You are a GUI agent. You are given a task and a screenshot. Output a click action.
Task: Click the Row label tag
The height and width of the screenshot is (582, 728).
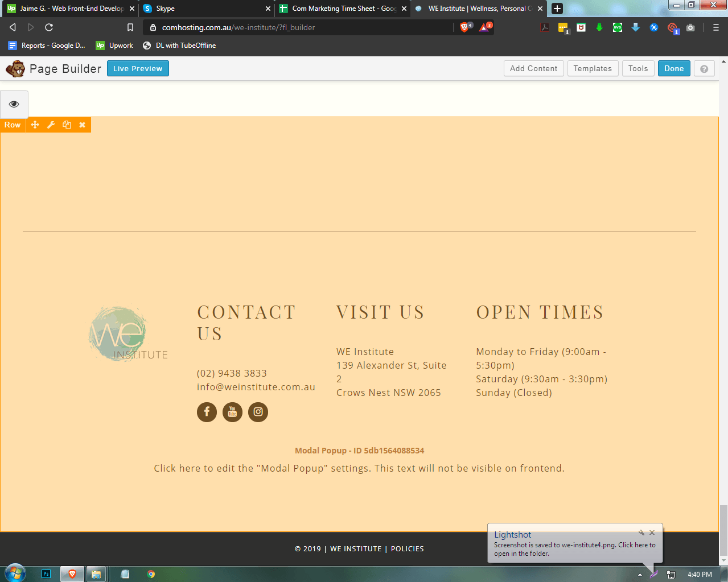tap(13, 125)
